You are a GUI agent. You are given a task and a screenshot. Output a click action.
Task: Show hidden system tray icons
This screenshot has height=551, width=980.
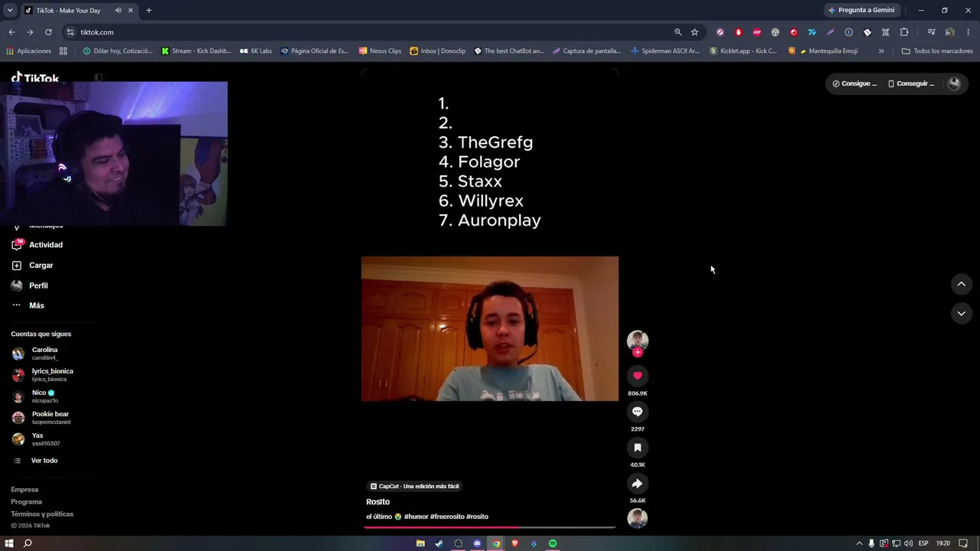point(859,543)
